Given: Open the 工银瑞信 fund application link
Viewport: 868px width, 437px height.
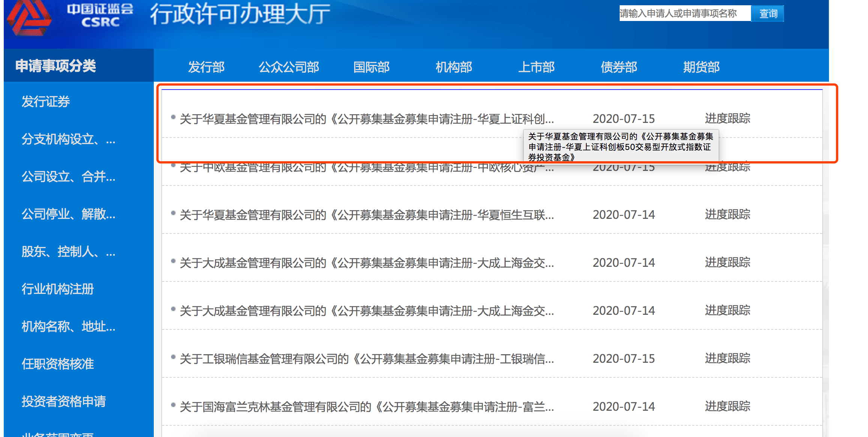Looking at the screenshot, I should [367, 359].
